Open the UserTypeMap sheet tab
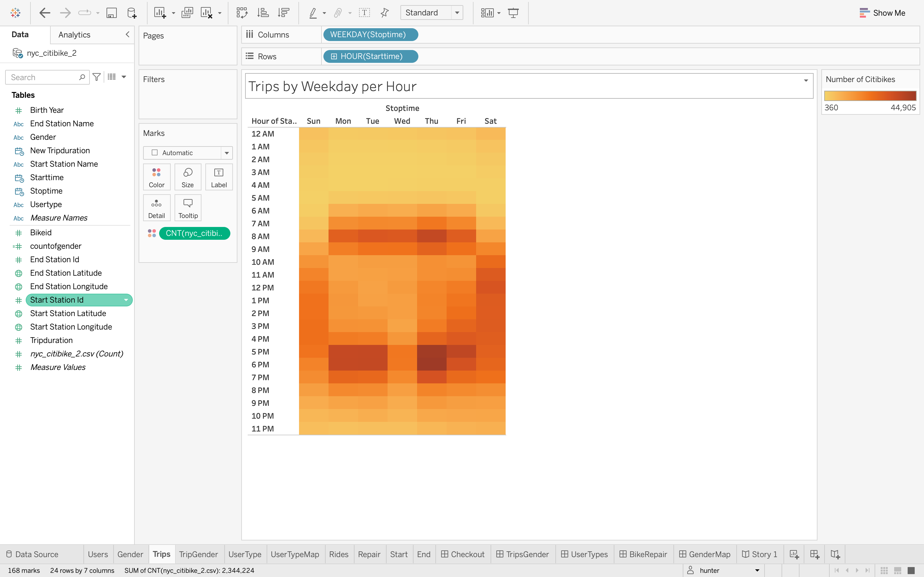Viewport: 924px width, 577px height. [295, 554]
